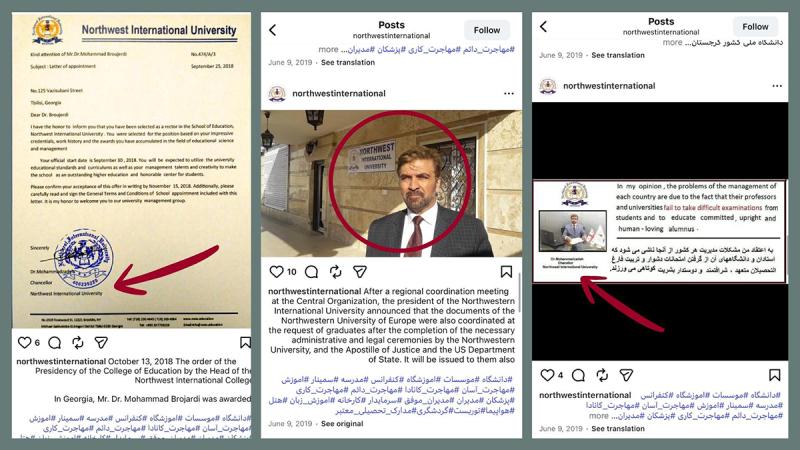The width and height of the screenshot is (800, 450).
Task: Share the middle post via paper-plane icon
Action: [x=360, y=272]
